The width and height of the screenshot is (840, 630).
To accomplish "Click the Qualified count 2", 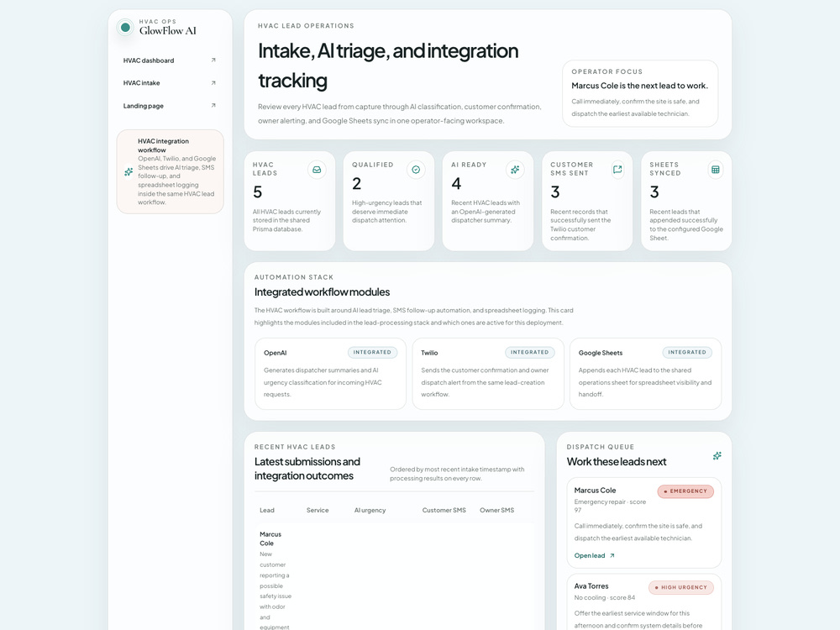I will [x=357, y=184].
